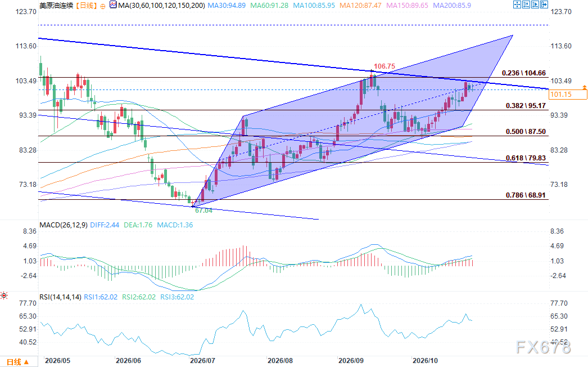Click the 0.382 \ 95.17 Fibonacci label
This screenshot has height=367, width=588.
pyautogui.click(x=526, y=106)
